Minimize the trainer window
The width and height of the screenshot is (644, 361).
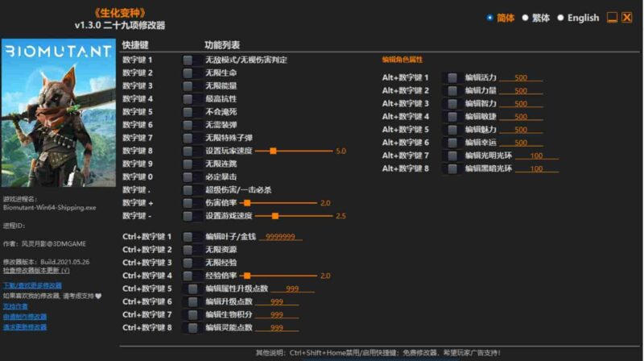(x=612, y=18)
